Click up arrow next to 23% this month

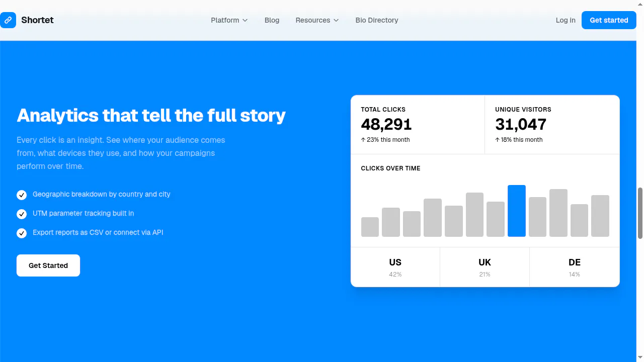point(363,140)
